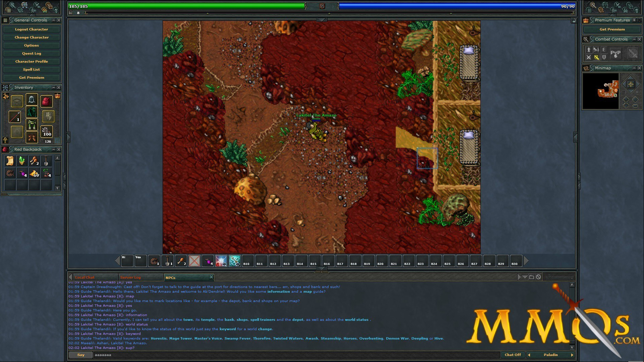Viewport: 644px width, 362px height.
Task: Select the gold coins stack in backpack
Action: (34, 173)
